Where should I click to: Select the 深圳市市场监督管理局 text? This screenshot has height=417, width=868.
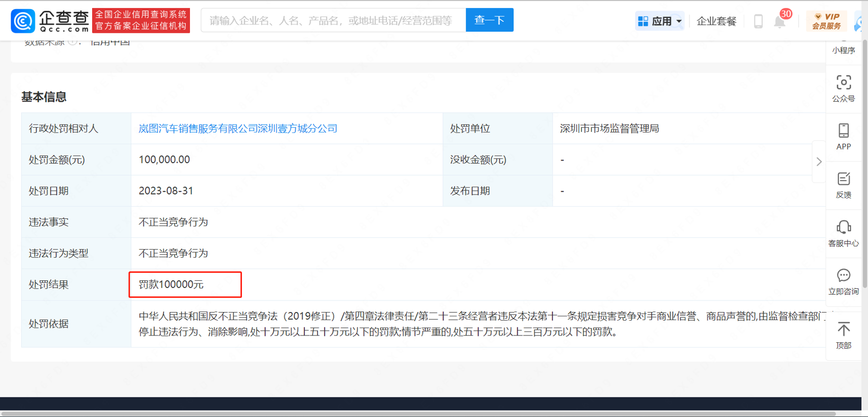pos(610,128)
